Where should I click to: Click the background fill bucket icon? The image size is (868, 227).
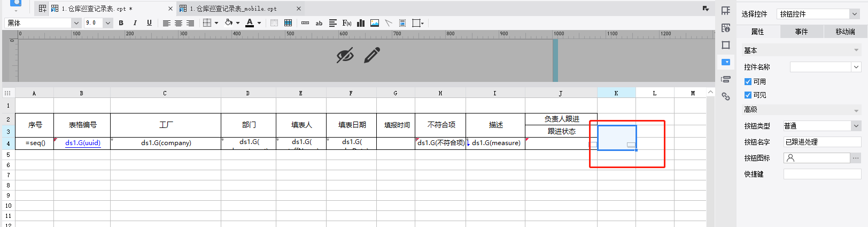pyautogui.click(x=229, y=23)
